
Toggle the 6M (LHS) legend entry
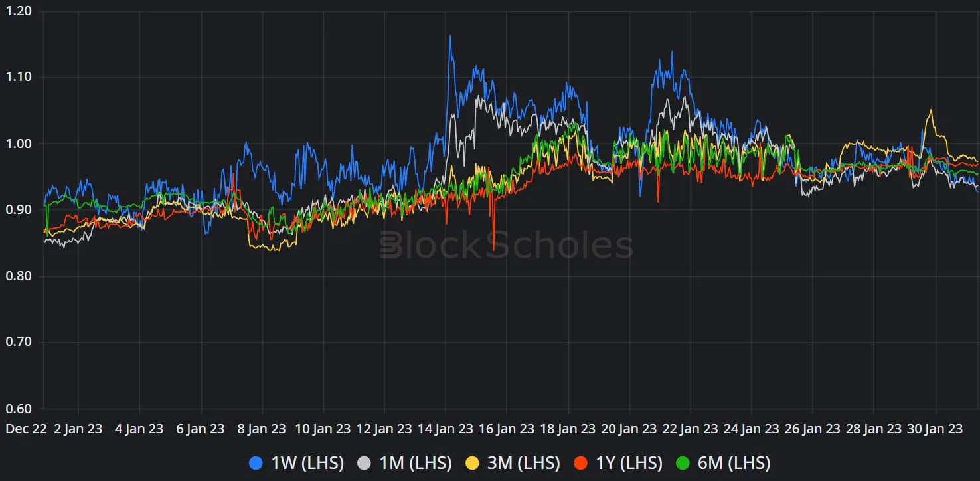[x=723, y=463]
